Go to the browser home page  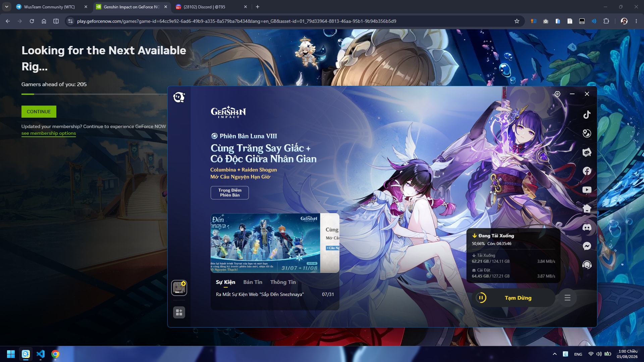pyautogui.click(x=44, y=21)
